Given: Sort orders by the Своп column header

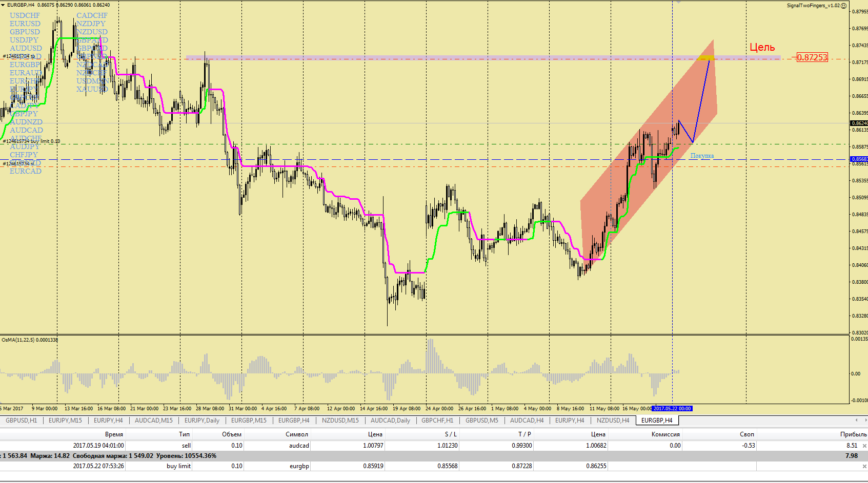Looking at the screenshot, I should click(x=747, y=434).
